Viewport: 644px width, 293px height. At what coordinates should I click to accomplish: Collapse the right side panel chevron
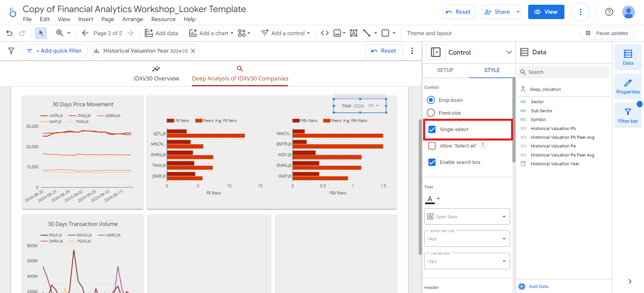630,281
